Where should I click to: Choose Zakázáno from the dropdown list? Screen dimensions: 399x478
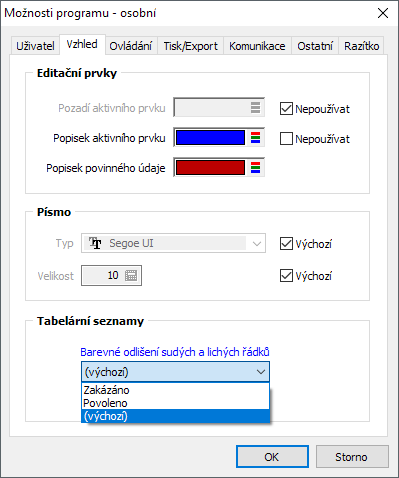[x=175, y=390]
